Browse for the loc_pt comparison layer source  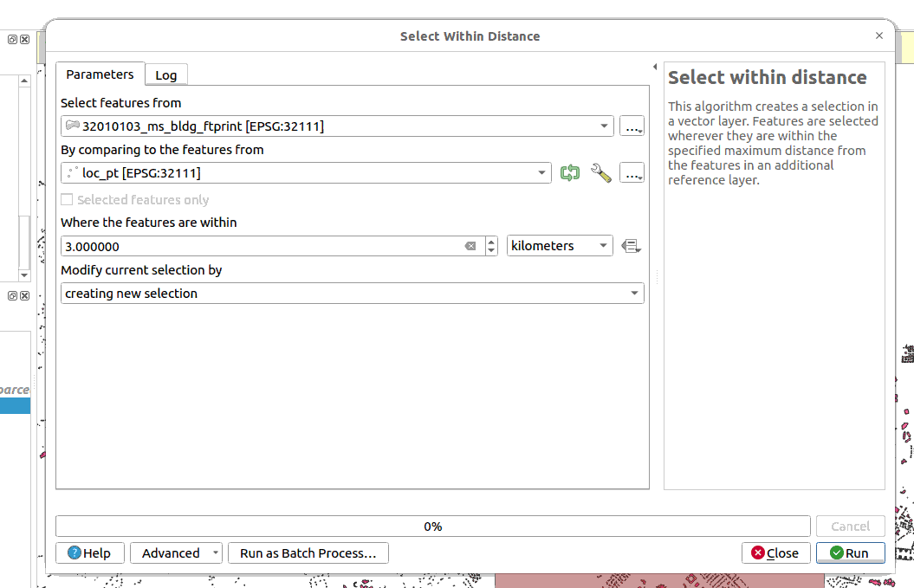point(632,173)
